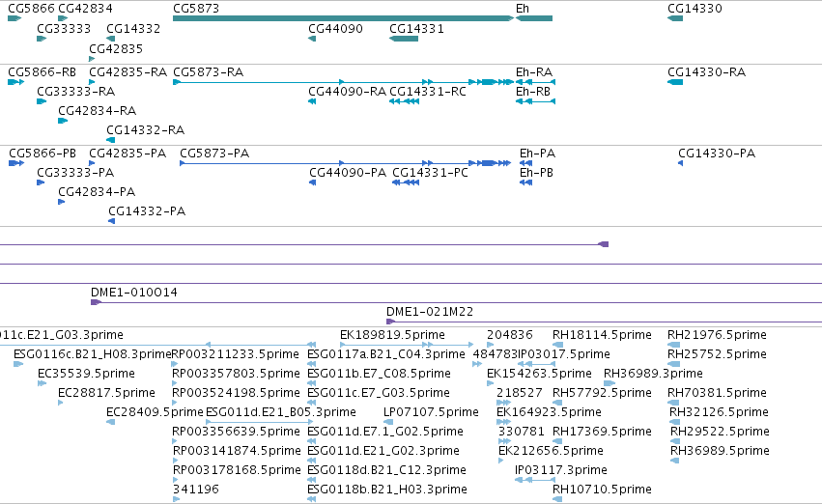Select the RH29522.5prime EST label
The image size is (822, 504).
click(x=720, y=432)
